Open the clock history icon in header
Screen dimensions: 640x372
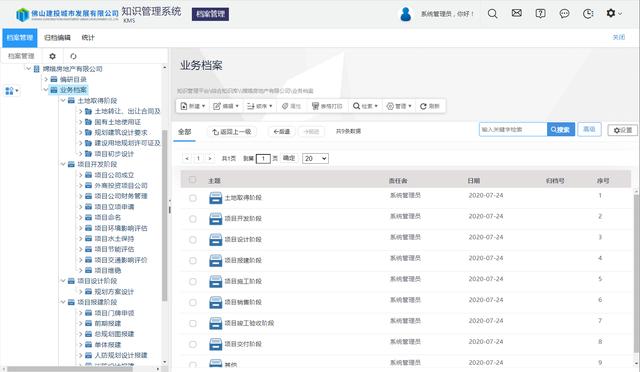[x=588, y=14]
